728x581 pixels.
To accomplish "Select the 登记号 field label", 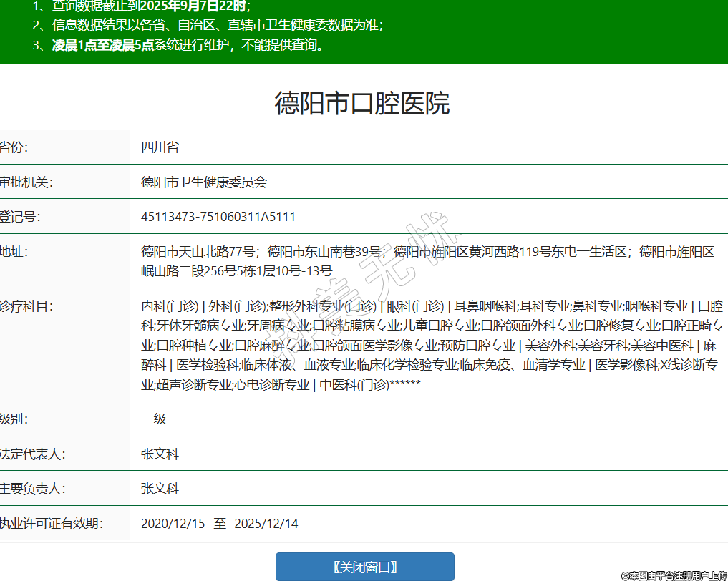I will tap(21, 217).
